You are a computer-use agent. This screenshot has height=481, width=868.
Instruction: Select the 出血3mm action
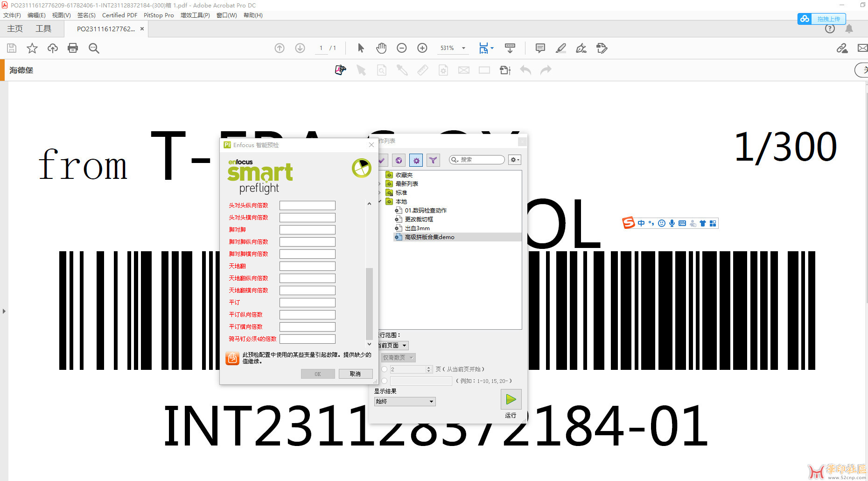coord(417,228)
